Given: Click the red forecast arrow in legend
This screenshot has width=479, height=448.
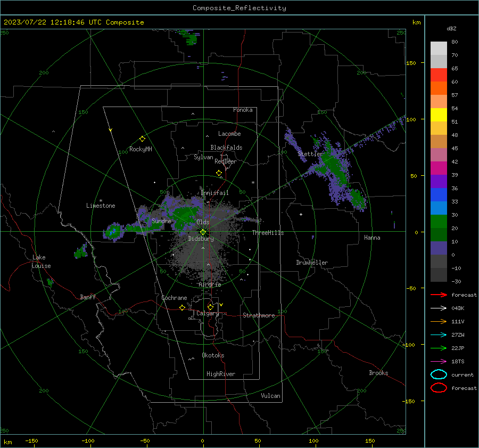Looking at the screenshot, I should click(x=439, y=295).
